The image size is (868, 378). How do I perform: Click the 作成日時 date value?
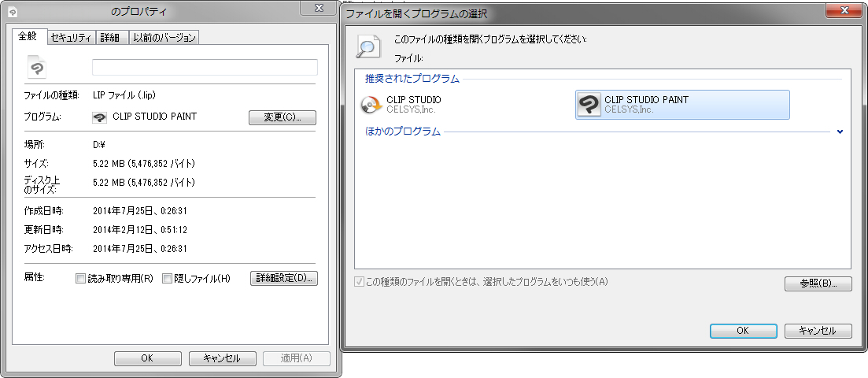(x=139, y=211)
